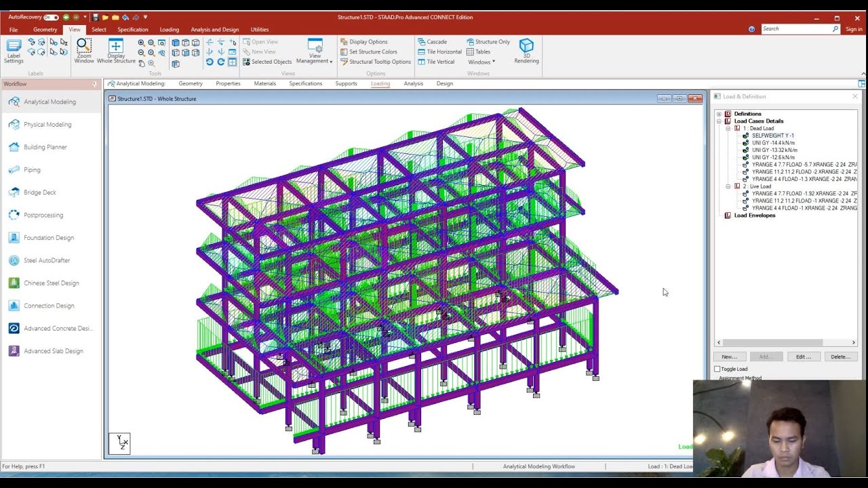This screenshot has width=868, height=488.
Task: Open the Windows dropdown
Action: (x=481, y=62)
